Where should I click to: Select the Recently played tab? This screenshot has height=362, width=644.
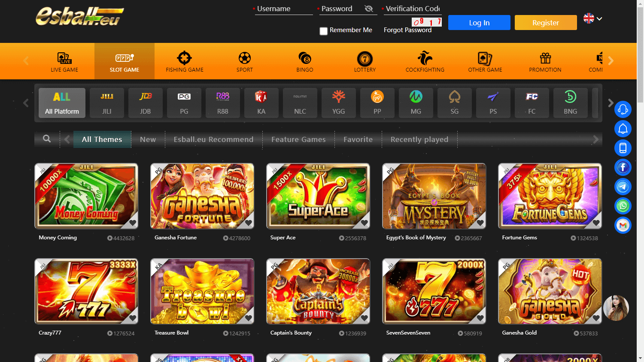[419, 139]
